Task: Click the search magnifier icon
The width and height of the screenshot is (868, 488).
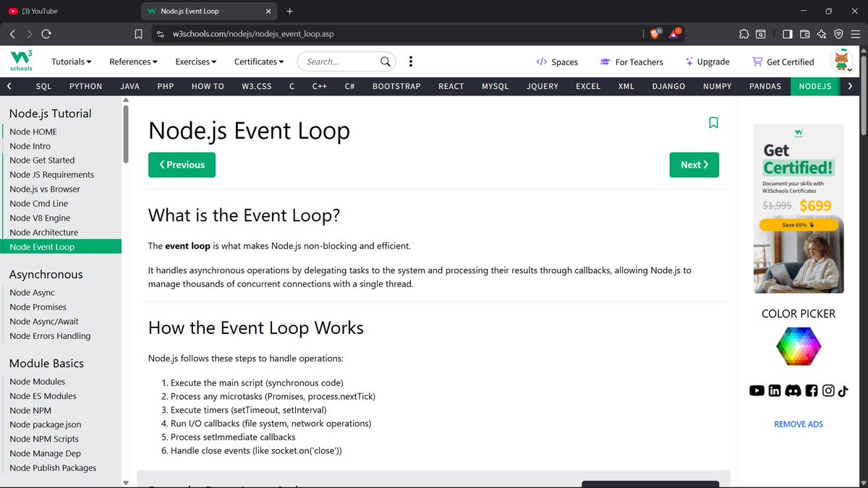Action: point(386,61)
